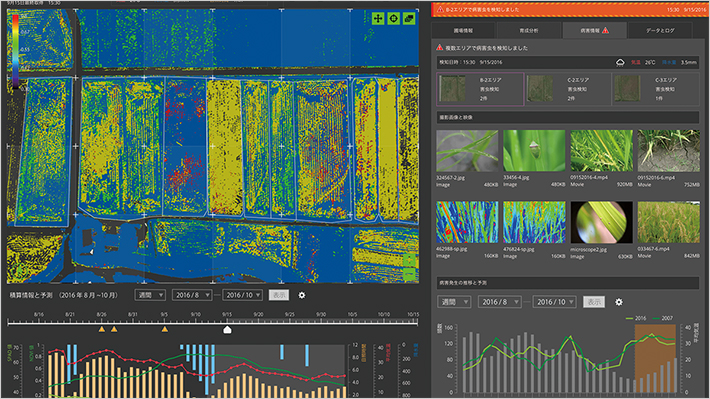Open the map layers icon
710x399 pixels.
pyautogui.click(x=409, y=19)
